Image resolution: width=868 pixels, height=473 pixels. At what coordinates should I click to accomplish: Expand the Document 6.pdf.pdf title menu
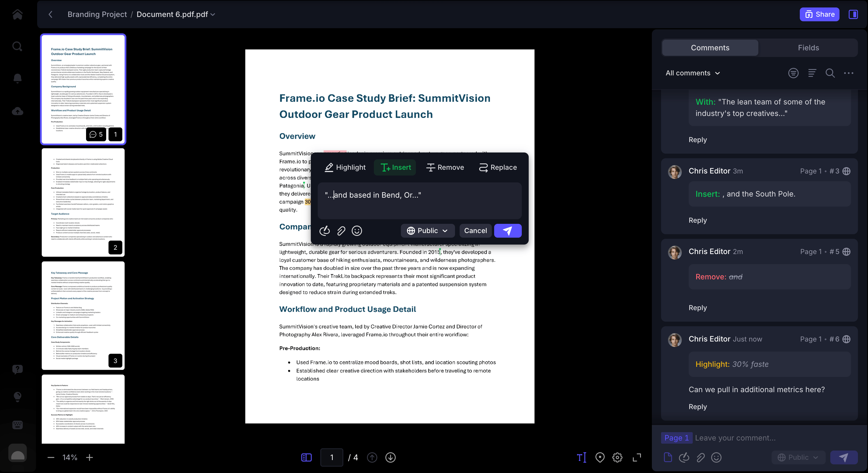pos(213,14)
